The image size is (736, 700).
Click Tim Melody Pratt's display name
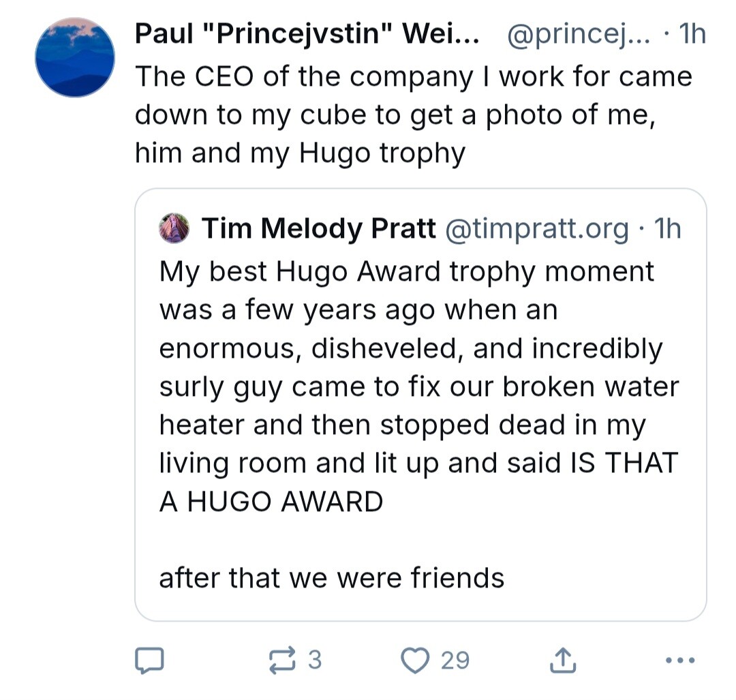pos(319,228)
